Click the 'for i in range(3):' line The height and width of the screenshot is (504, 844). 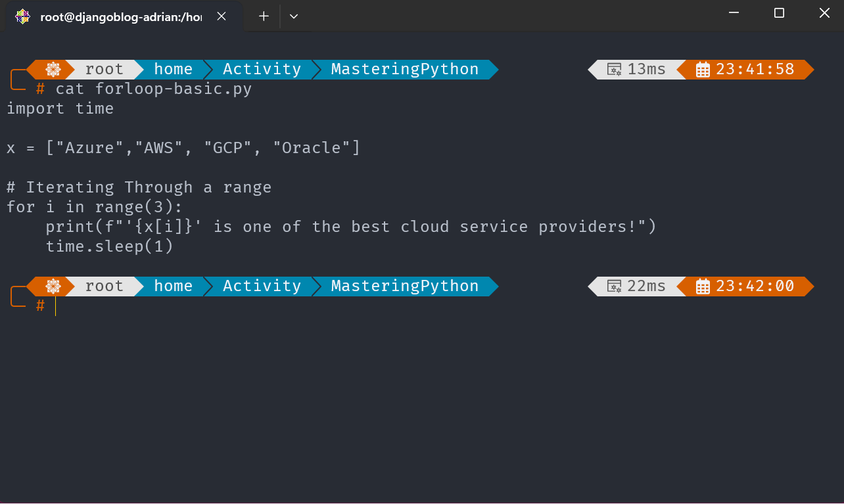[95, 207]
